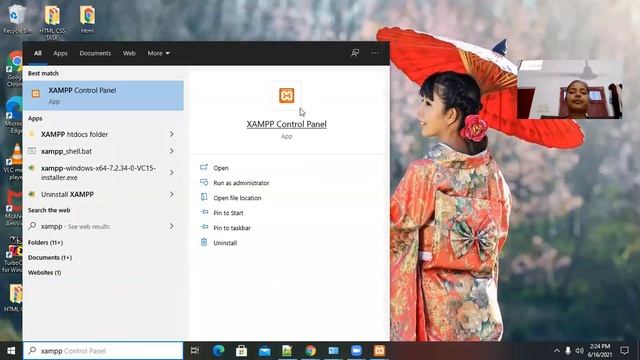640x360 pixels.
Task: Open Microsoft Store from the taskbar
Action: coord(241,351)
